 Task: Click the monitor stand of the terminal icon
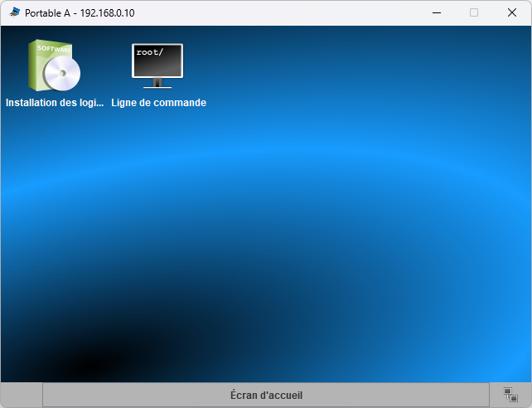[x=157, y=83]
